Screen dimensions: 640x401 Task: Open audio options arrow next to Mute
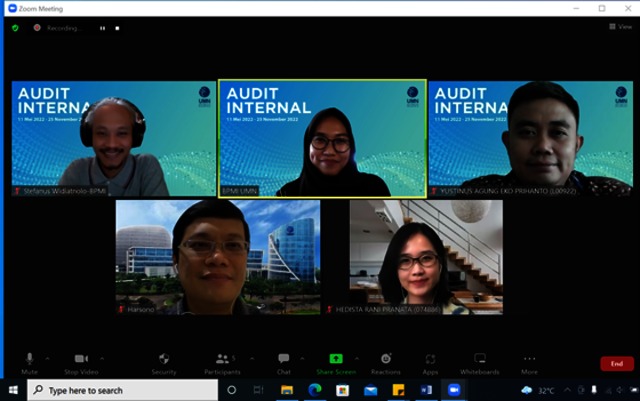click(x=47, y=359)
